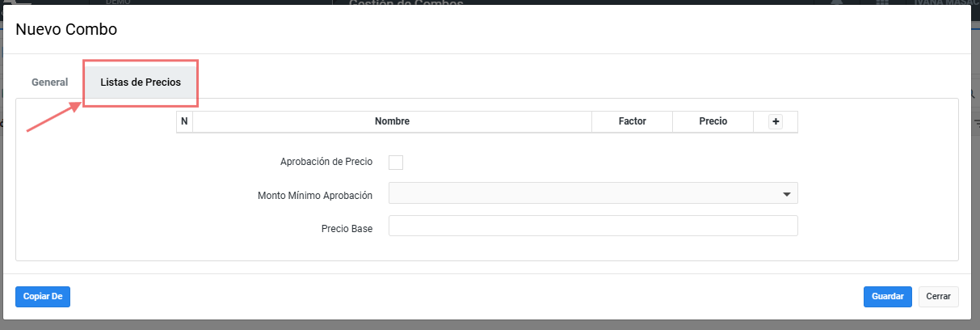This screenshot has height=330, width=980.
Task: Click the Aprobación de Precio label
Action: pyautogui.click(x=326, y=162)
